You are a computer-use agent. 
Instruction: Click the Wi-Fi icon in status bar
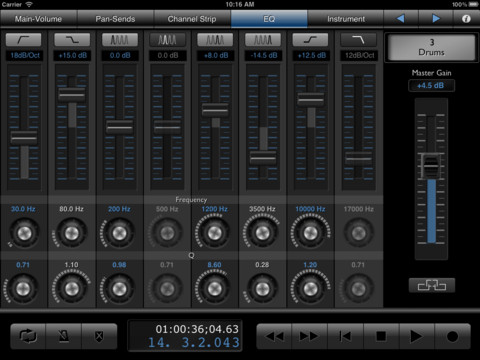tap(29, 4)
